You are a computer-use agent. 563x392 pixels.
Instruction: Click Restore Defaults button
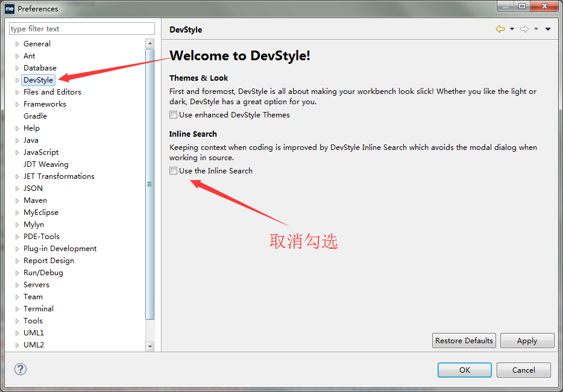click(464, 340)
